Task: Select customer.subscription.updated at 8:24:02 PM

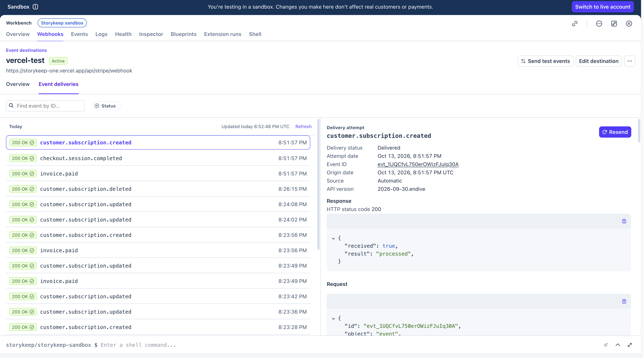Action: pos(158,220)
